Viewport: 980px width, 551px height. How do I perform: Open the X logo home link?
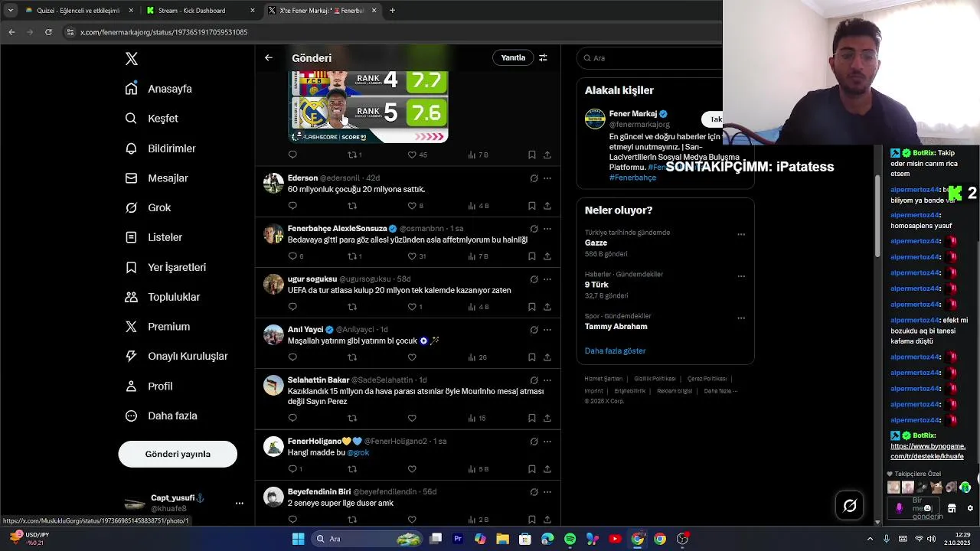(x=132, y=59)
